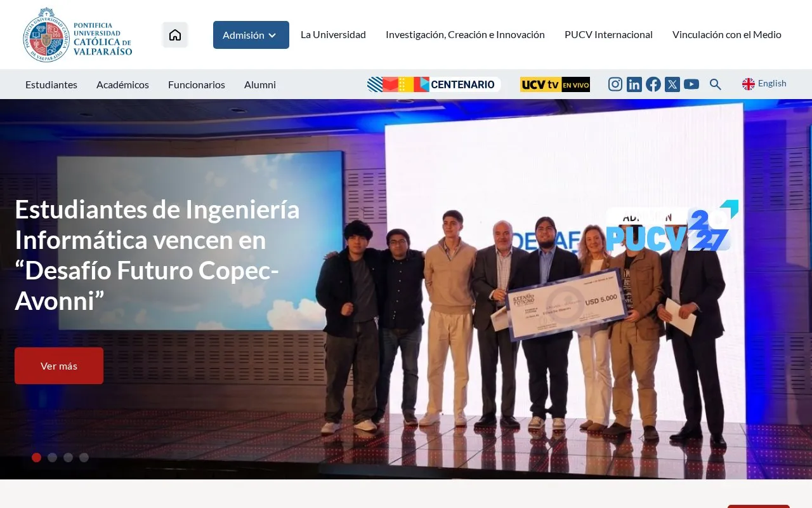The image size is (812, 508).
Task: Select the first carousel slide dot
Action: 36,457
